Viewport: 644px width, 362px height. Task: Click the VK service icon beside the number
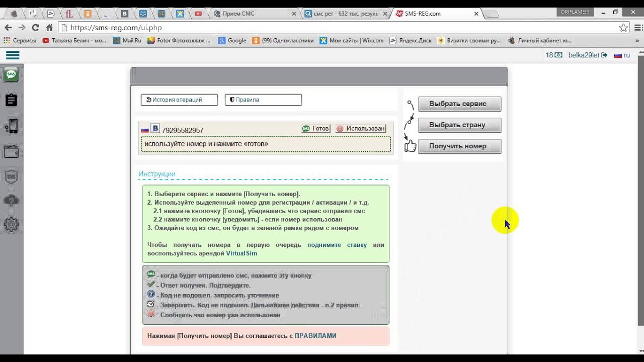click(x=155, y=129)
